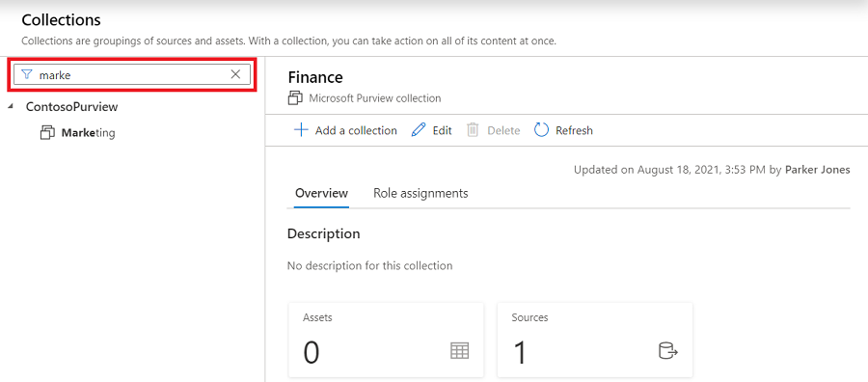
Task: Switch to the Role assignments tab
Action: pyautogui.click(x=420, y=193)
